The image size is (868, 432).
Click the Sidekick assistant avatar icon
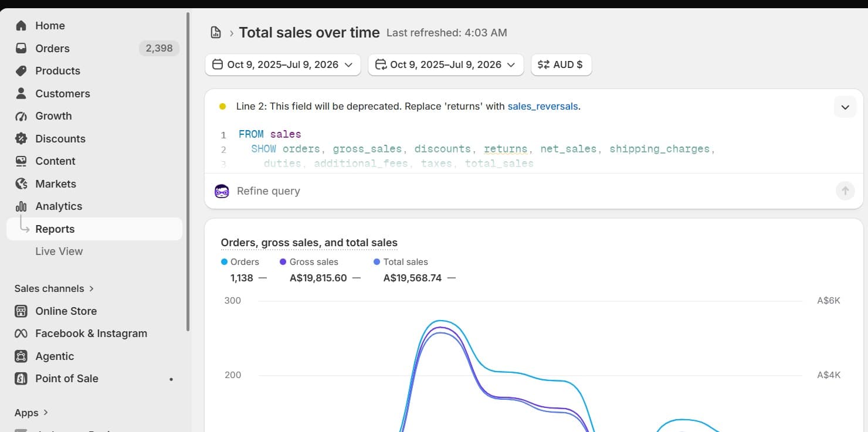point(222,191)
